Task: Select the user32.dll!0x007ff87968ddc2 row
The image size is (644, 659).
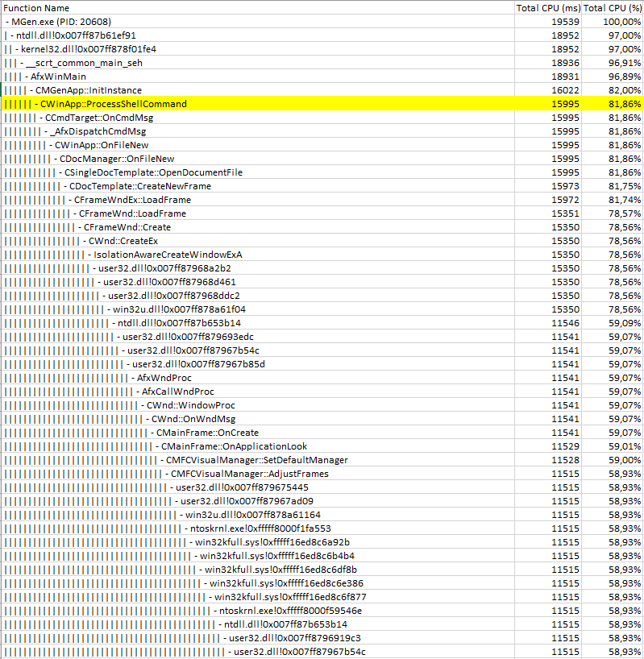Action: [322, 296]
